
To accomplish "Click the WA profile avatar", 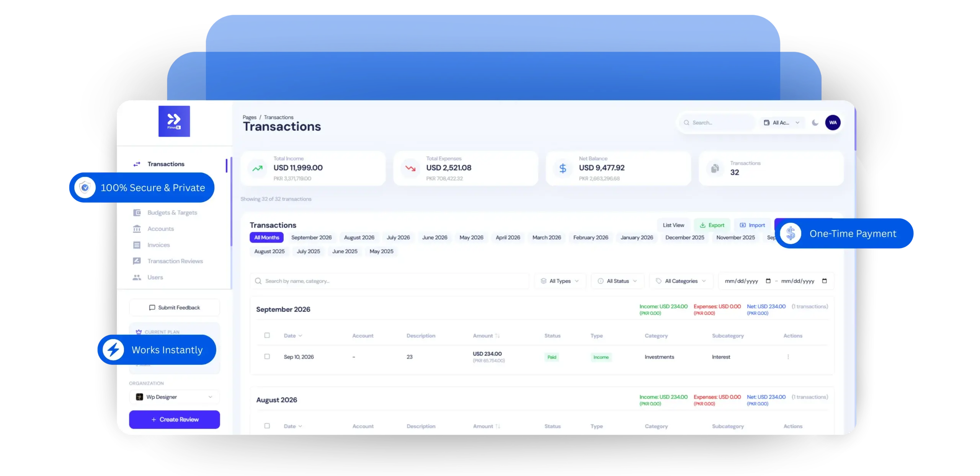I will [x=833, y=122].
